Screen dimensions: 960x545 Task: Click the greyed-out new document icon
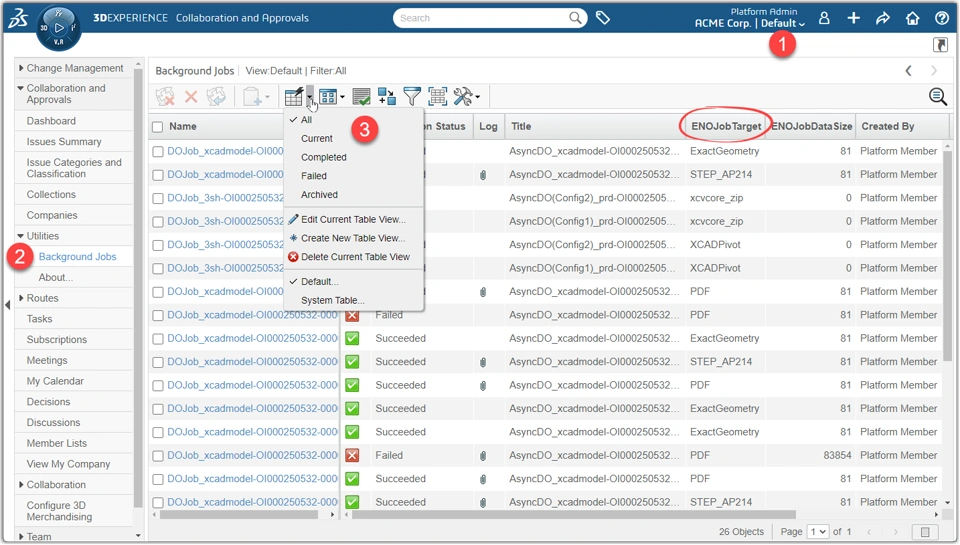click(252, 96)
